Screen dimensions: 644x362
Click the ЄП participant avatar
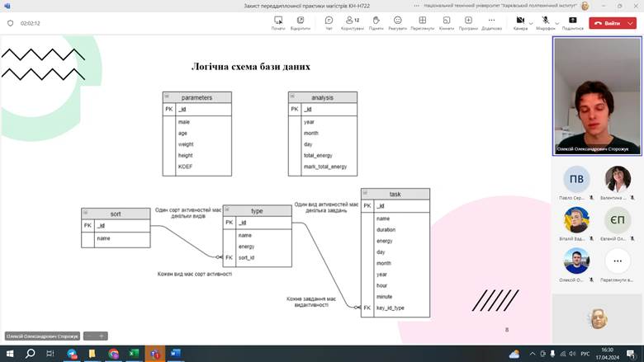click(618, 220)
